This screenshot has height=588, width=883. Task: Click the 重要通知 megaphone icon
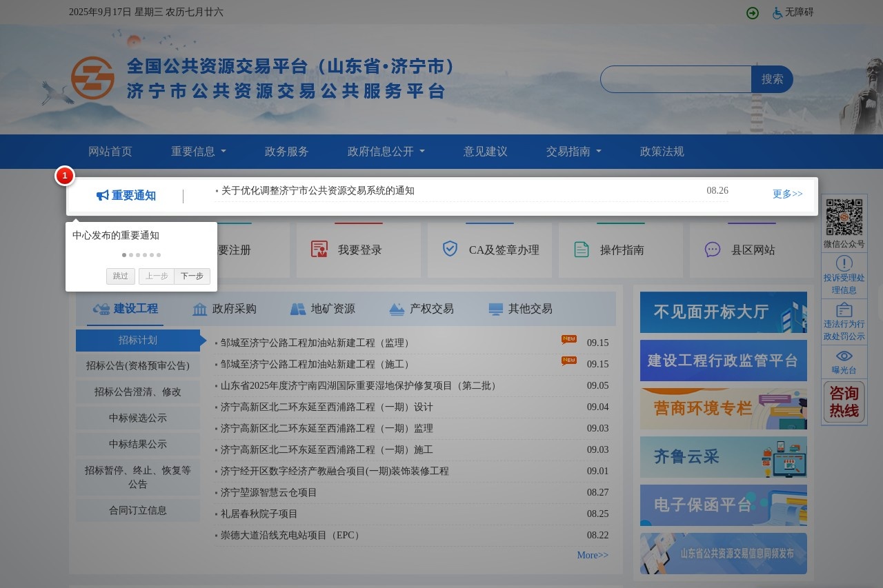(x=102, y=195)
